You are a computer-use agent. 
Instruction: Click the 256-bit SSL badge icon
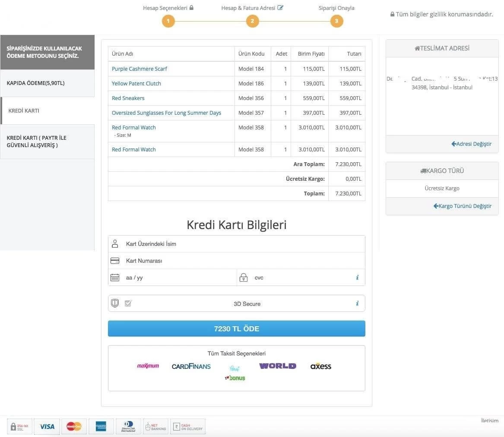tap(19, 426)
